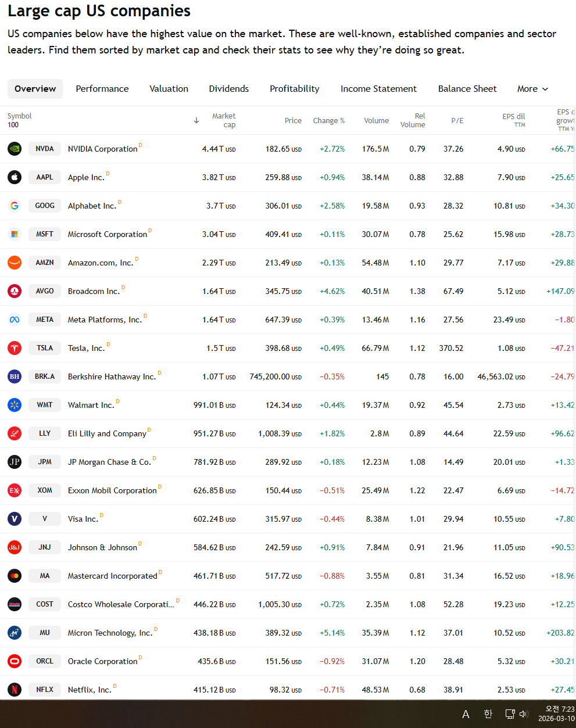Switch the Korean IME 한 indicator
Image resolution: width=576 pixels, height=728 pixels.
(x=488, y=714)
